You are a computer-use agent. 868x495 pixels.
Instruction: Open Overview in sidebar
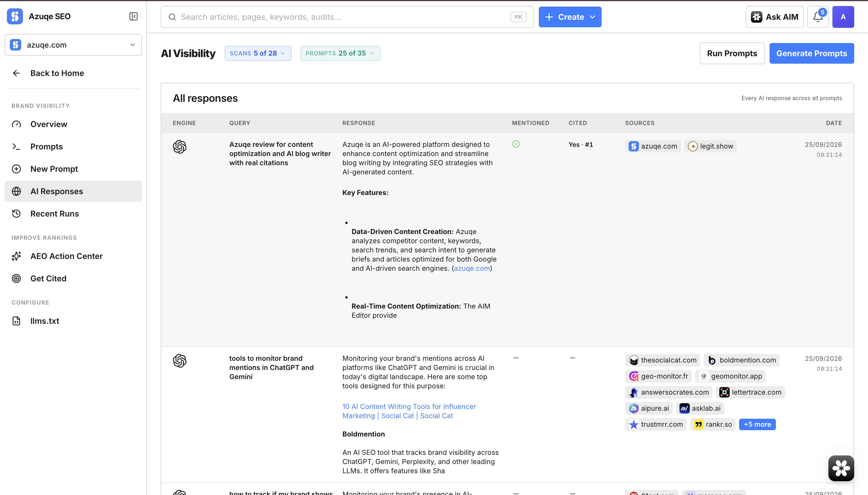73,124
